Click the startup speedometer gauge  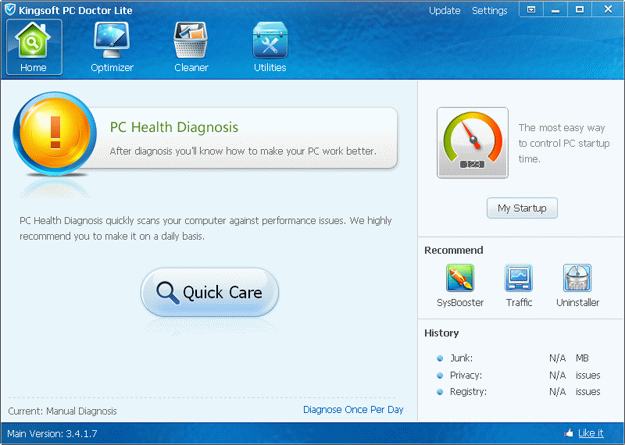pos(472,143)
